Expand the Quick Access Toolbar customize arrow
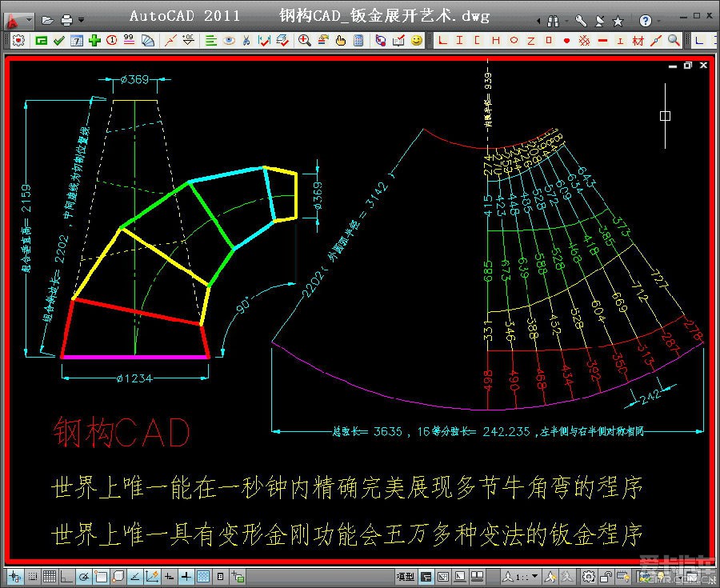This screenshot has height=588, width=720. click(82, 20)
